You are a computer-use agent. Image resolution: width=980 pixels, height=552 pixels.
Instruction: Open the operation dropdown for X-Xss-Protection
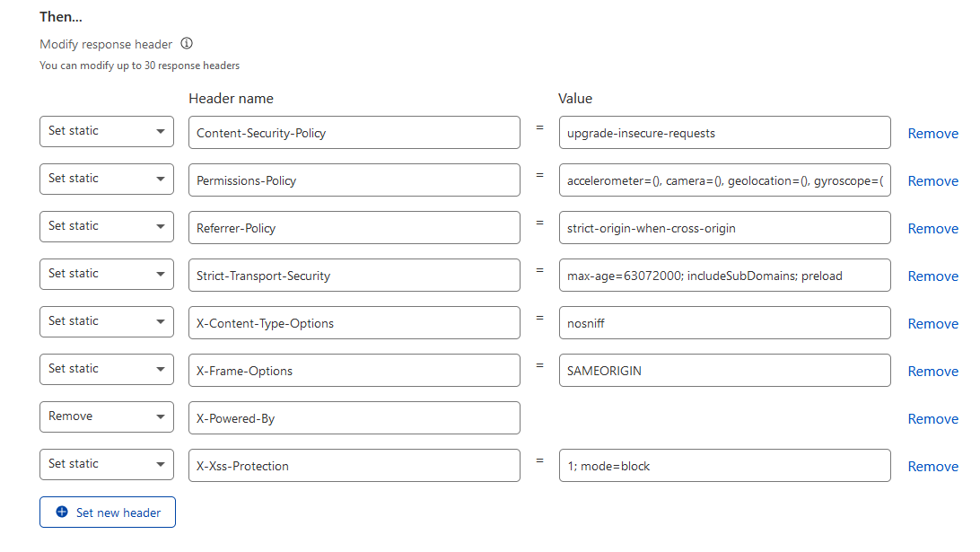107,465
